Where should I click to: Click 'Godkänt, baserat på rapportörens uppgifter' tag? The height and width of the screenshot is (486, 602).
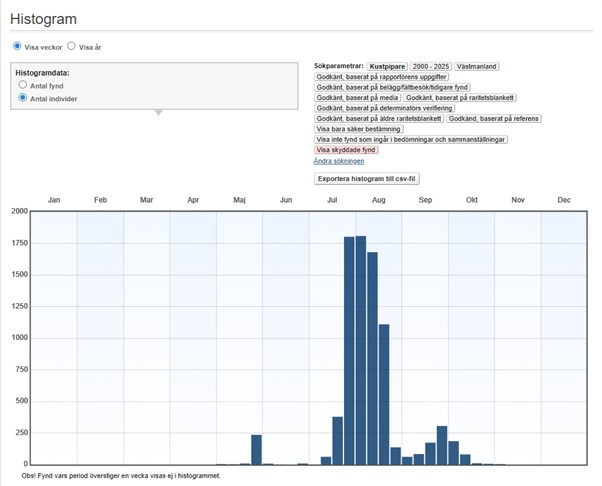(381, 77)
